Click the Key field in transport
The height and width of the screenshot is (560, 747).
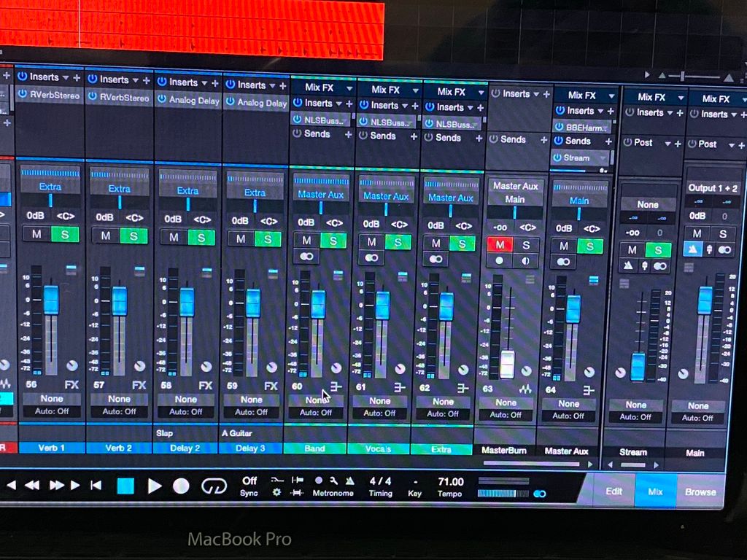tap(415, 488)
